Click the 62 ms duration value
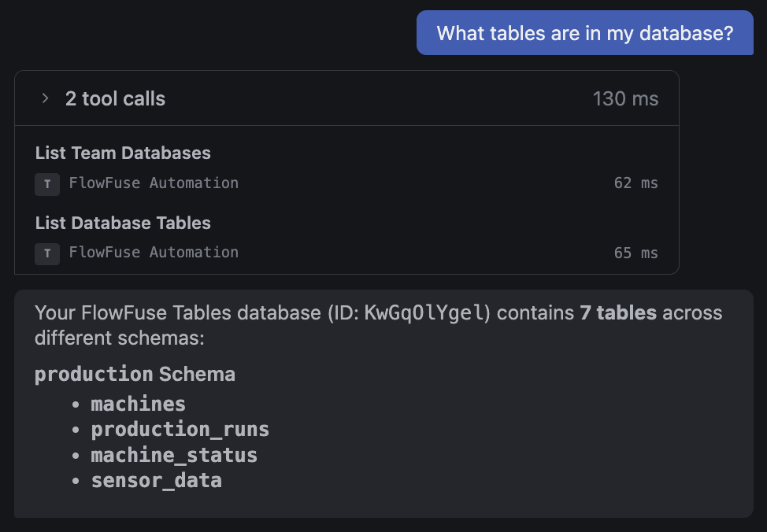This screenshot has width=767, height=532. [636, 183]
